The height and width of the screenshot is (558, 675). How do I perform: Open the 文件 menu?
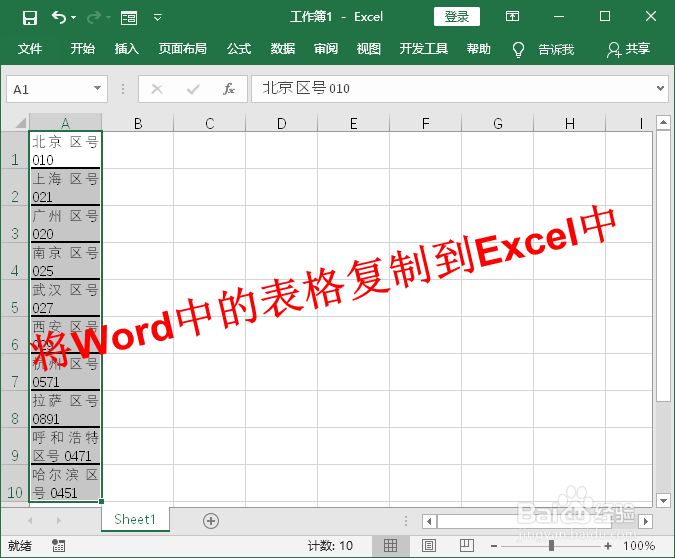[30, 49]
